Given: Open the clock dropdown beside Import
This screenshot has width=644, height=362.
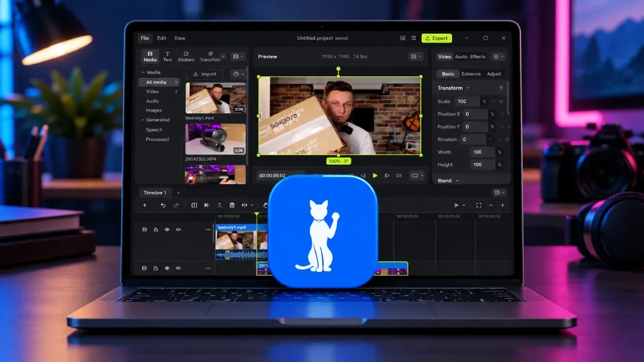Looking at the screenshot, I should coord(238,74).
